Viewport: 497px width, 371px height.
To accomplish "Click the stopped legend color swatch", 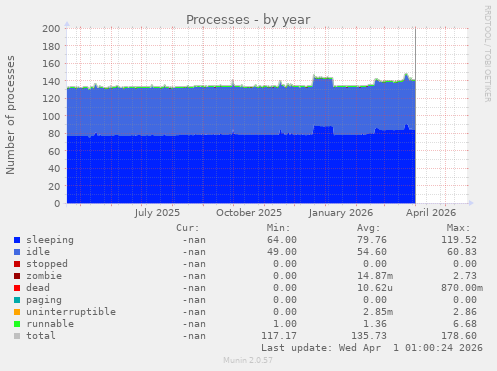I will click(17, 264).
